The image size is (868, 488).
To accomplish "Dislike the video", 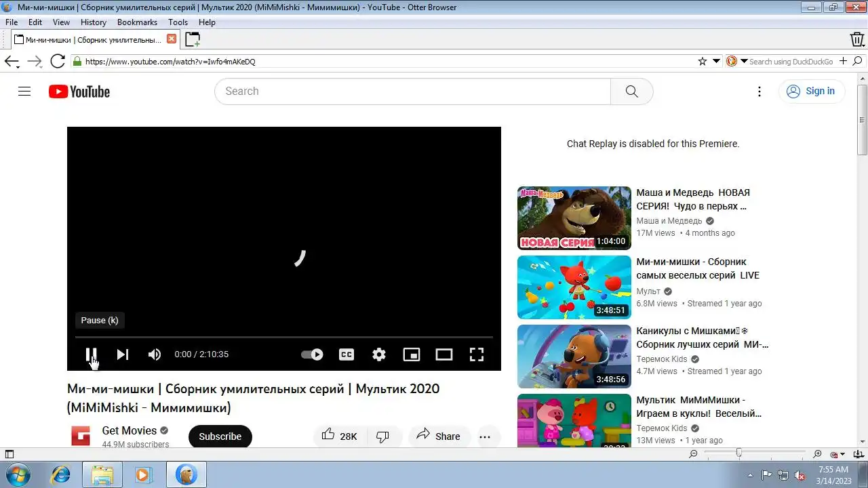I will pyautogui.click(x=384, y=436).
